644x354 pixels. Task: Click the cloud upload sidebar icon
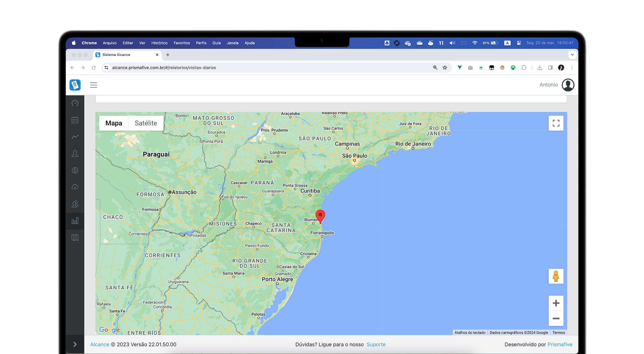click(75, 187)
